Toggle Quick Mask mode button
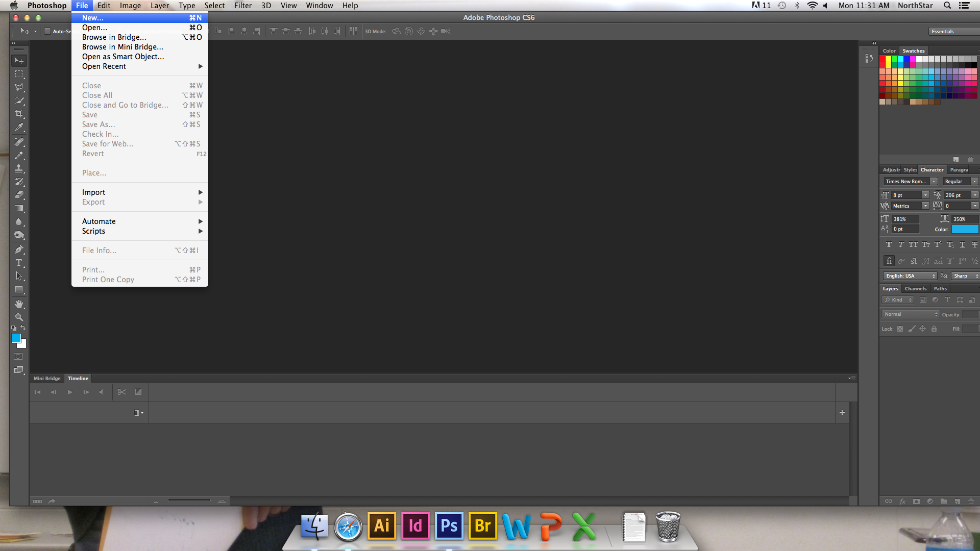 pyautogui.click(x=18, y=357)
